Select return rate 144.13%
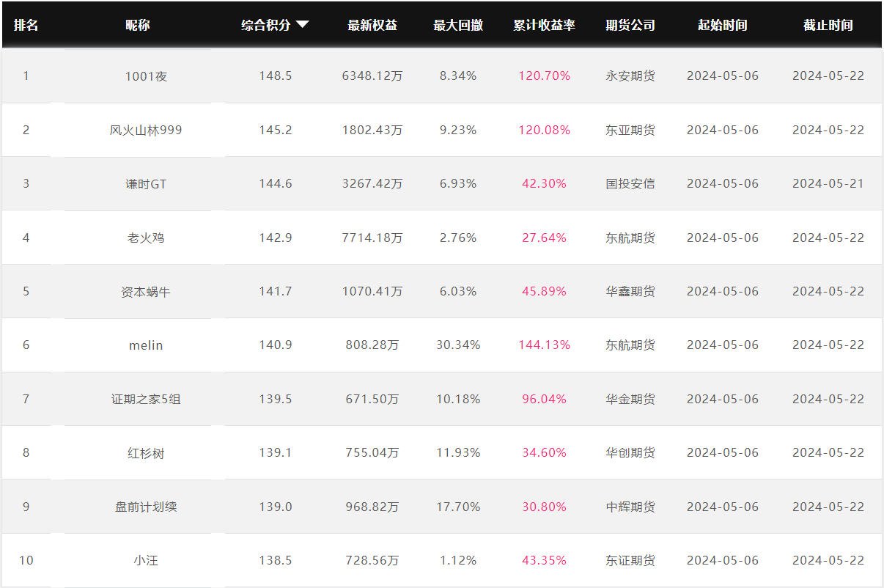The image size is (884, 588). pyautogui.click(x=545, y=345)
